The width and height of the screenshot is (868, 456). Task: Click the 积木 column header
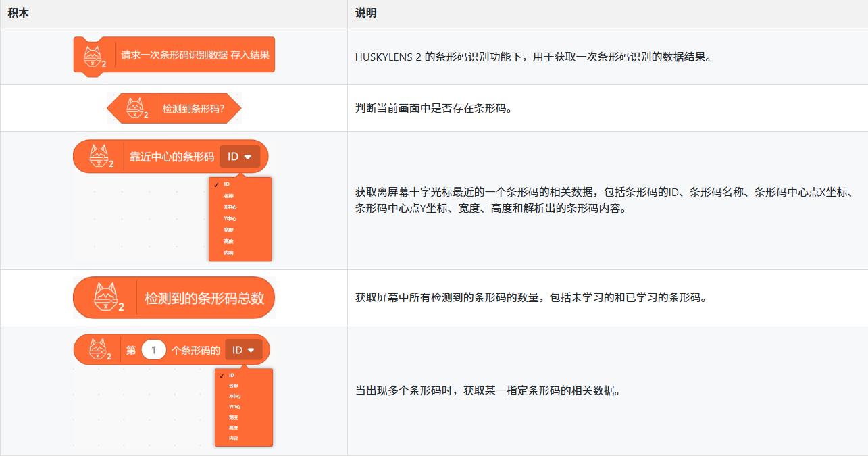[x=18, y=14]
